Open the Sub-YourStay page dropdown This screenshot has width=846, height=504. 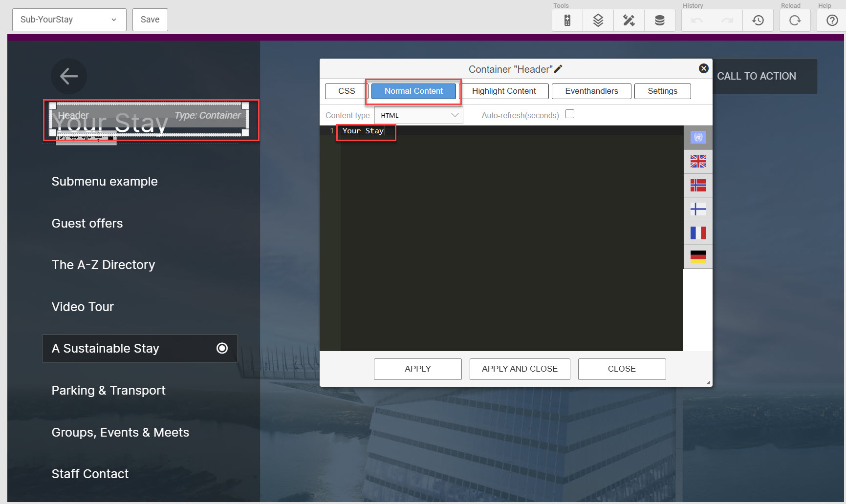pyautogui.click(x=69, y=20)
